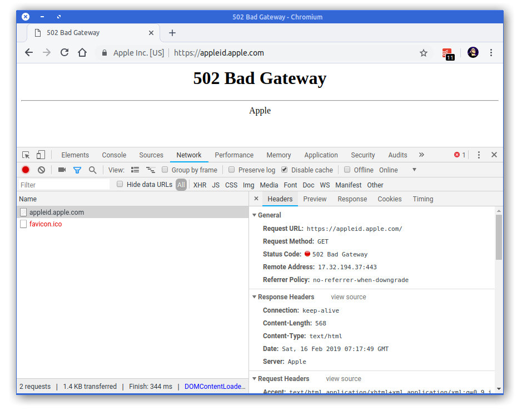
Task: Stop recording the network log
Action: [x=26, y=170]
